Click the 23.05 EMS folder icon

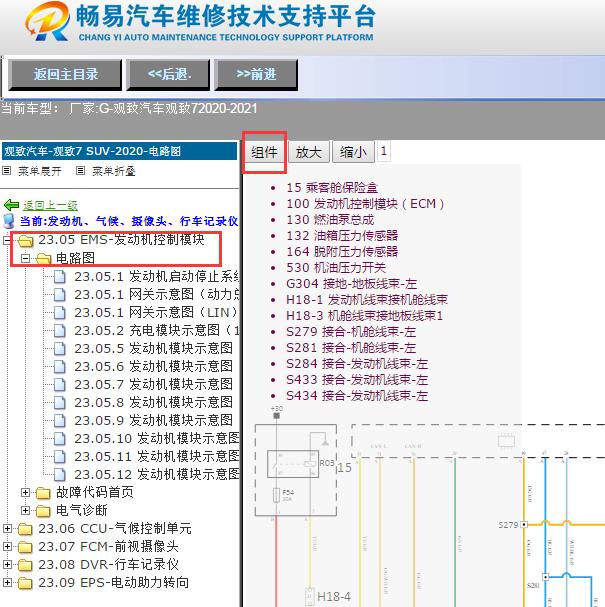(26, 241)
